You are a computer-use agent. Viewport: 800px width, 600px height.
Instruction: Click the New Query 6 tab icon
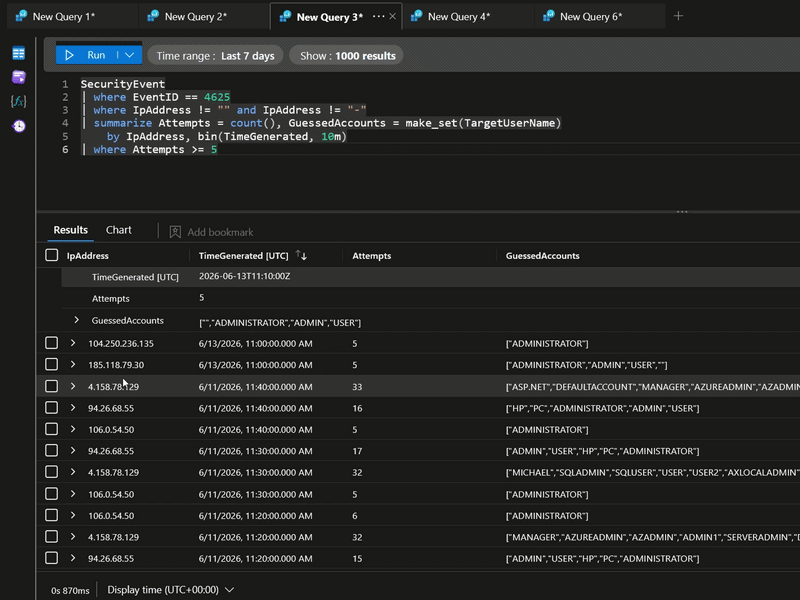click(x=548, y=16)
